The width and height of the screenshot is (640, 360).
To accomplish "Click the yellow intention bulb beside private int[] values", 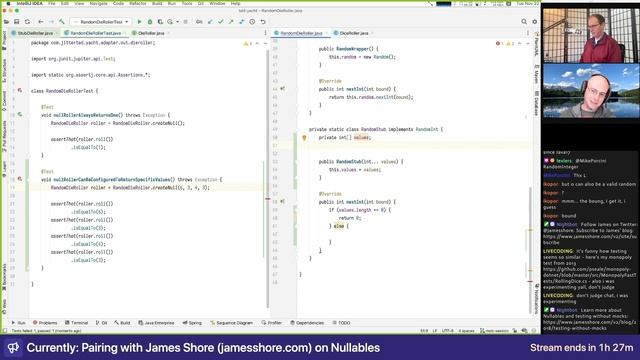I will [304, 138].
